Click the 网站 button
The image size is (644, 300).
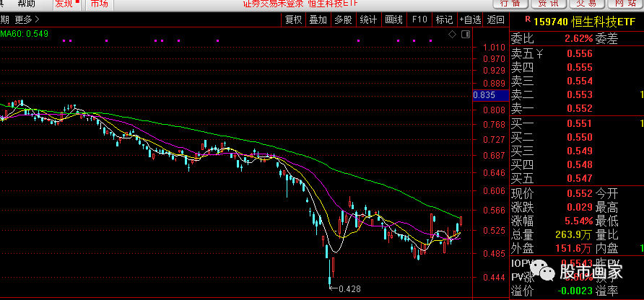625,4
